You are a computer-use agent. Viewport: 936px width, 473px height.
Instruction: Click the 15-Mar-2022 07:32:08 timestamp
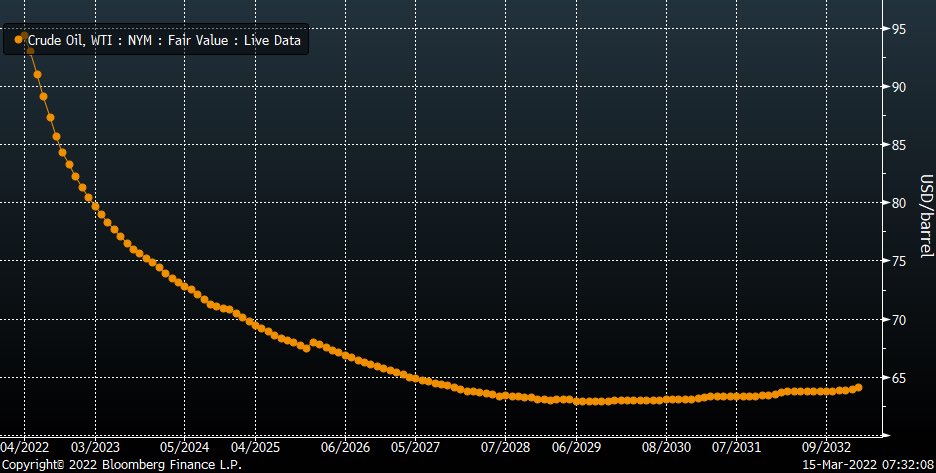click(869, 464)
